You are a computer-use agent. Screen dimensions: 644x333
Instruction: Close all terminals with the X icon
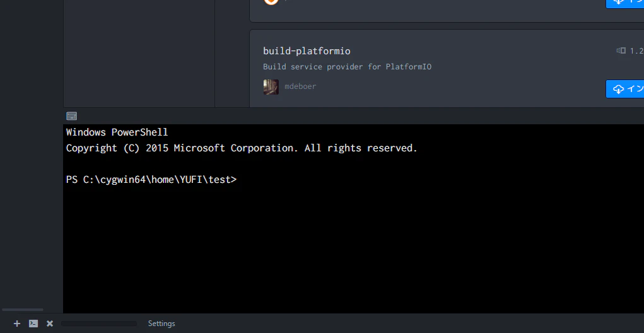[50, 324]
